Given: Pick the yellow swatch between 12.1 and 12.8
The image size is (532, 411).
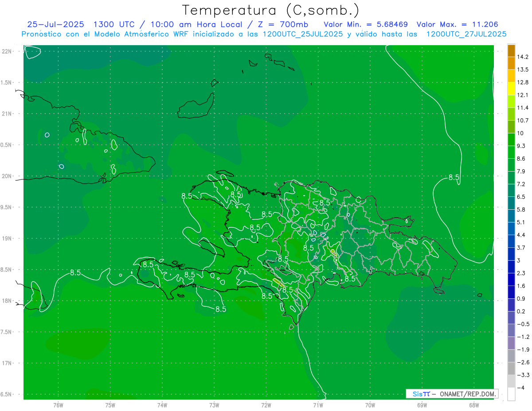Looking at the screenshot, I should coord(511,89).
